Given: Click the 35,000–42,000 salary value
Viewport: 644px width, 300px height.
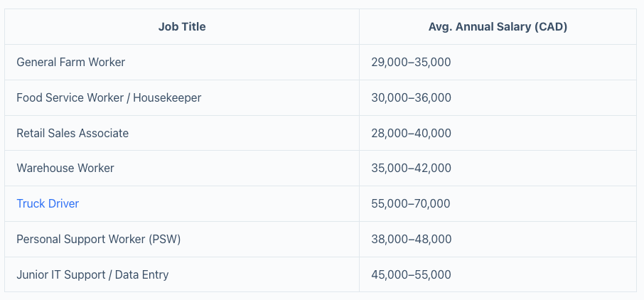Looking at the screenshot, I should pos(411,168).
